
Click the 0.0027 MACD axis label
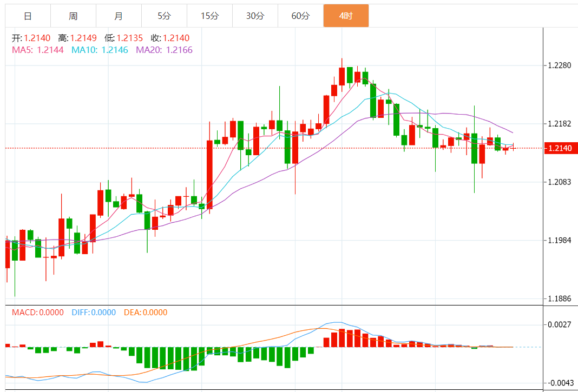(559, 325)
